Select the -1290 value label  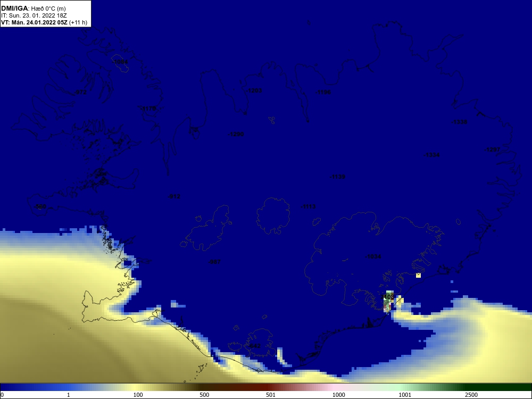[x=236, y=135]
